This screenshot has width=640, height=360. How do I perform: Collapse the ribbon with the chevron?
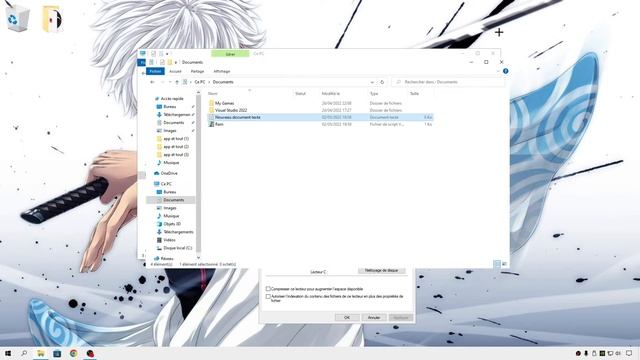498,71
